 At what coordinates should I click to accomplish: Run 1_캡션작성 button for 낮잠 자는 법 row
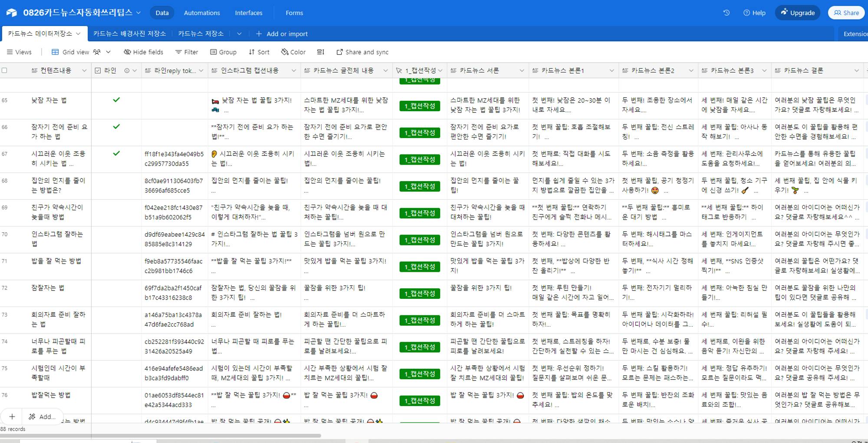pos(420,106)
